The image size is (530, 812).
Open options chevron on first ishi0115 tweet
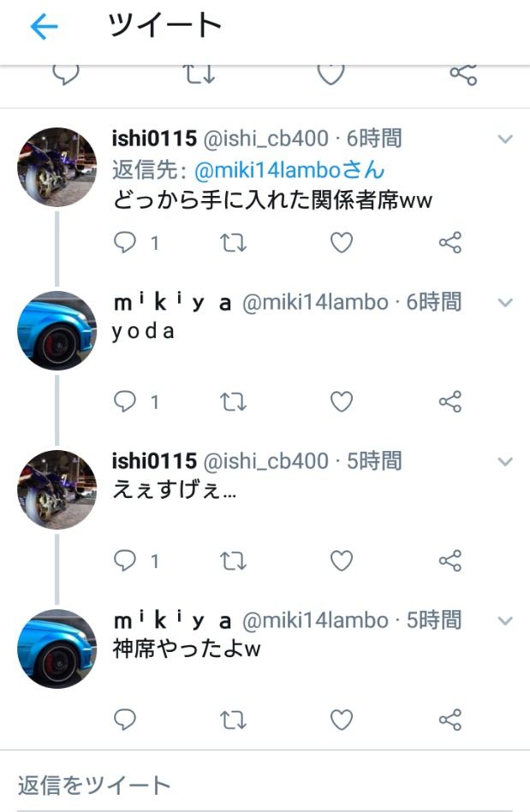(505, 139)
